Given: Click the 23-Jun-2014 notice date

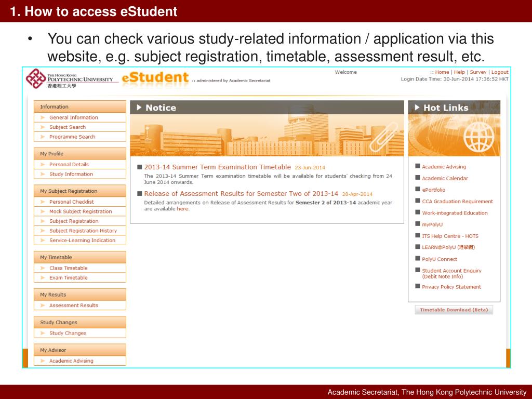Looking at the screenshot, I should 310,168.
